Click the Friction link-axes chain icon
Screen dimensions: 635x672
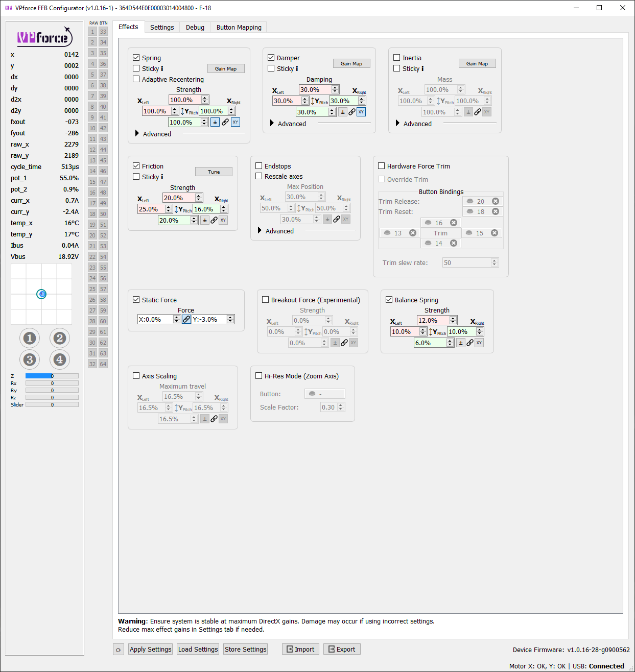[x=214, y=220]
